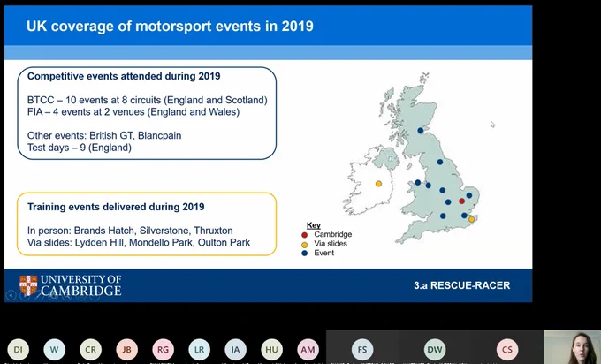601x364 pixels.
Task: Select participant avatar JB
Action: point(126,350)
